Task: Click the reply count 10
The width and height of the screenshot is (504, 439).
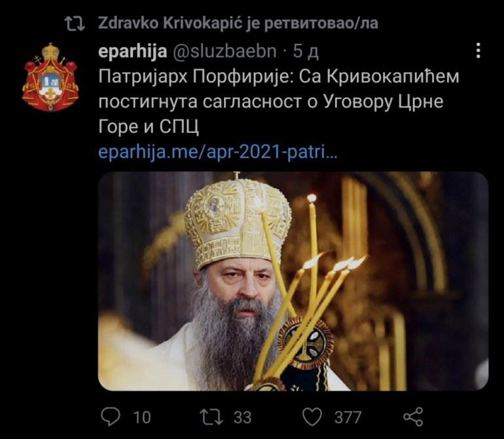Action: click(x=142, y=417)
